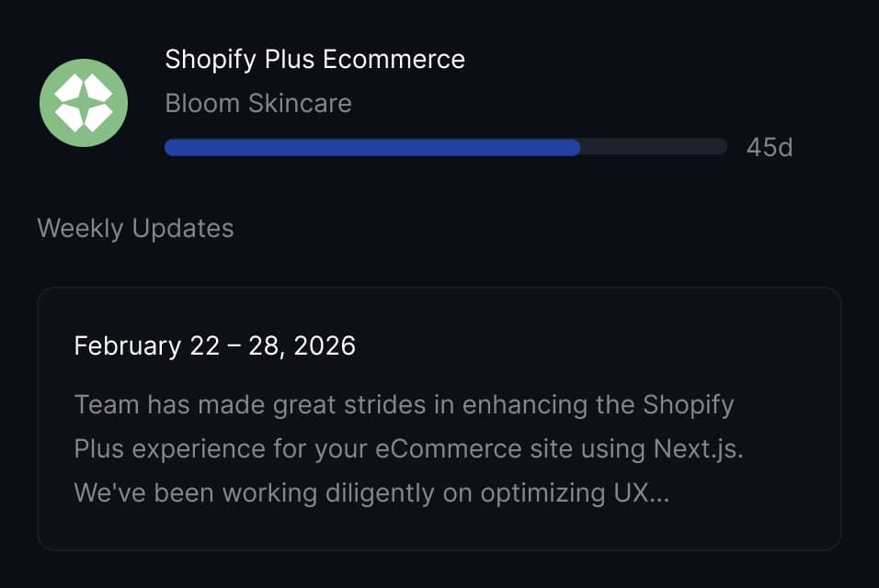879x588 pixels.
Task: Select the project header row with title and subtitle
Action: coord(314,81)
